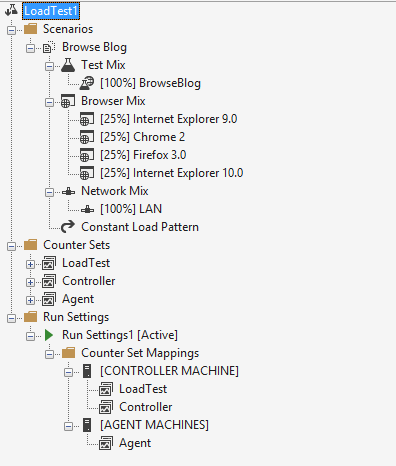The height and width of the screenshot is (466, 396).
Task: Collapse the Counter Set Mappings node
Action: (49, 354)
